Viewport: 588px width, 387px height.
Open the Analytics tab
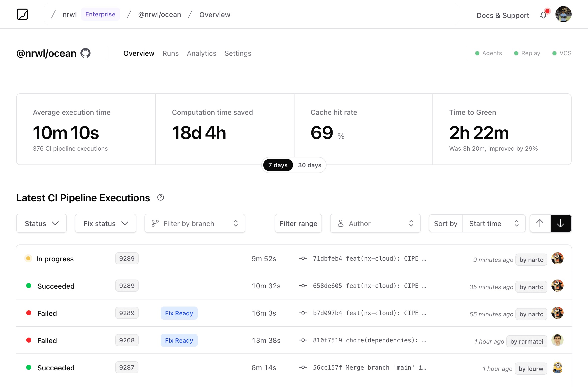pyautogui.click(x=201, y=53)
